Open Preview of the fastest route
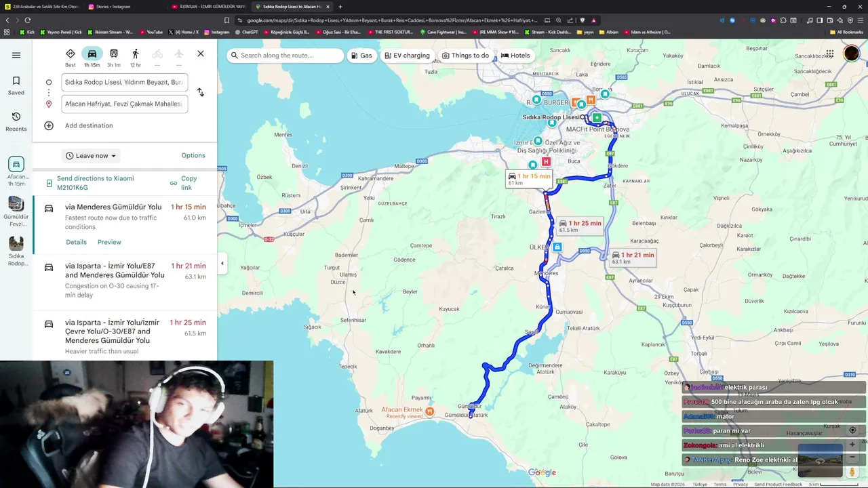868x488 pixels. tap(109, 242)
